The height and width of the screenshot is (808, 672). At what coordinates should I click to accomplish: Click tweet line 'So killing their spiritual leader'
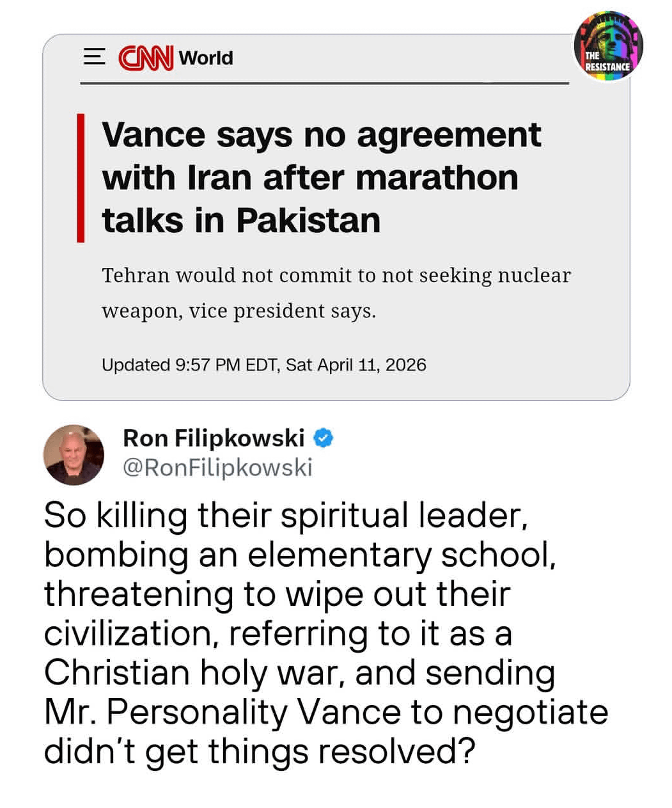tap(286, 516)
